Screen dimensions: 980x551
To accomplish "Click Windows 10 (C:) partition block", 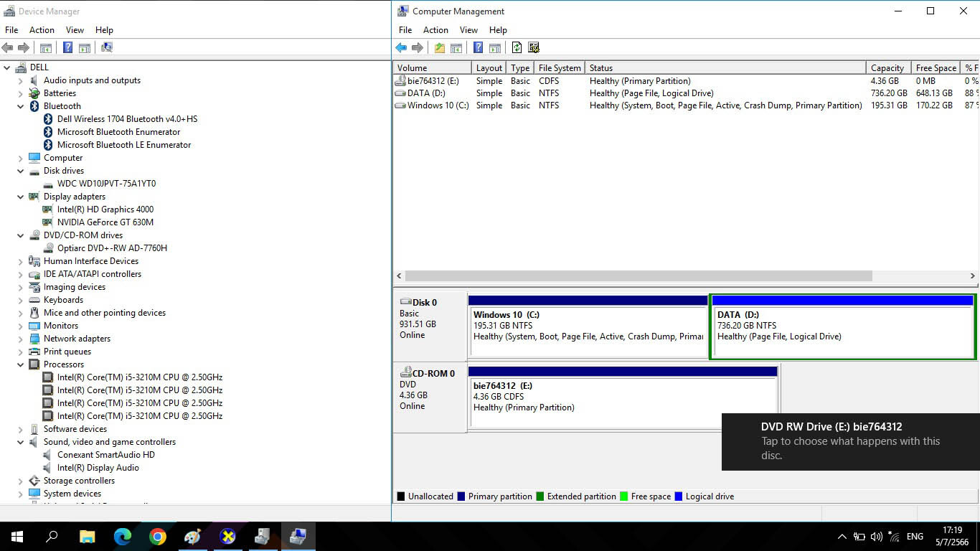I will (x=588, y=326).
